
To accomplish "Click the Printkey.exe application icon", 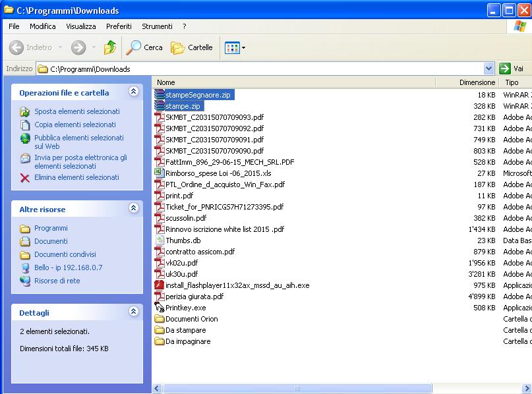I will (x=159, y=308).
